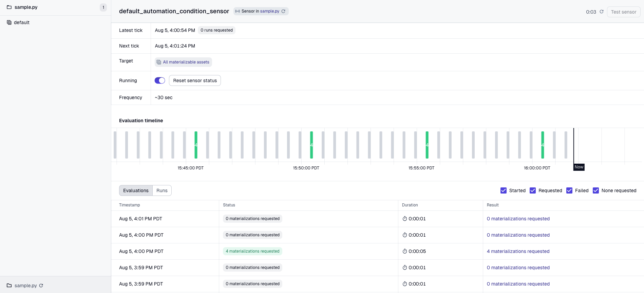644x293 pixels.
Task: Click the sensor icon in Sensor tag
Action: [238, 11]
